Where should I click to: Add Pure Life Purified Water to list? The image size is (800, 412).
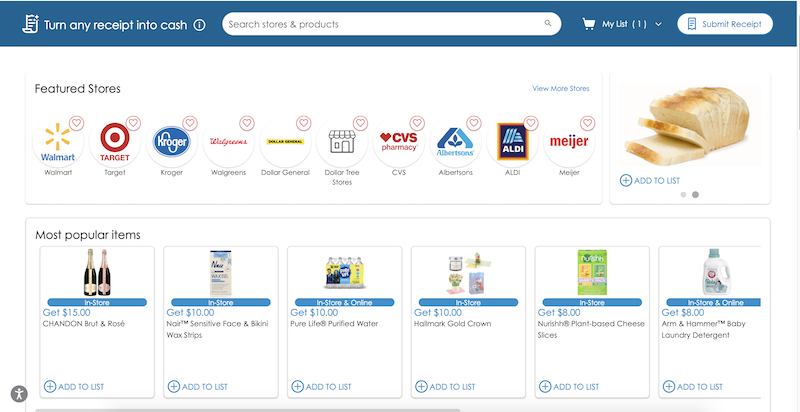coord(321,387)
